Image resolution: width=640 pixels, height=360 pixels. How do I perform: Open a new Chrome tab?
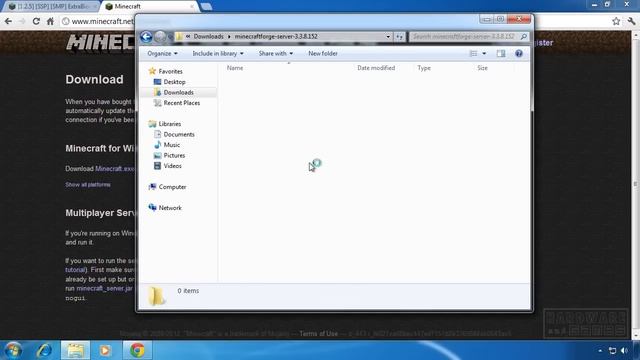[206, 7]
